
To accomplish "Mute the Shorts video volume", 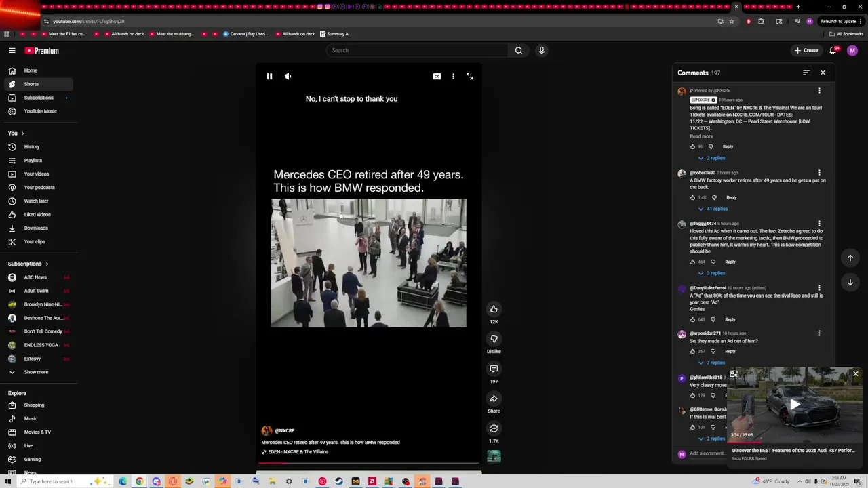I will click(288, 77).
